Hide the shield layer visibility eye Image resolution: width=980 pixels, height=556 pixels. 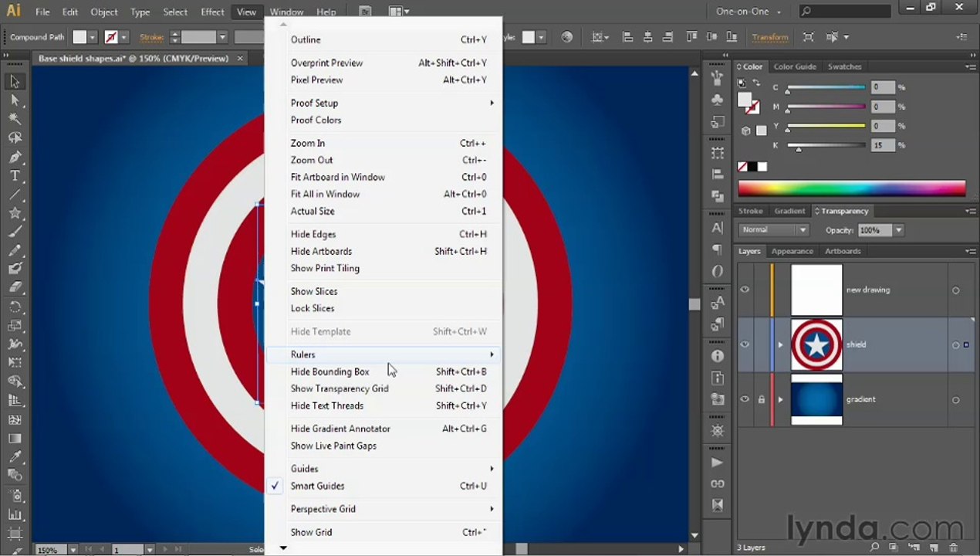[x=745, y=344]
